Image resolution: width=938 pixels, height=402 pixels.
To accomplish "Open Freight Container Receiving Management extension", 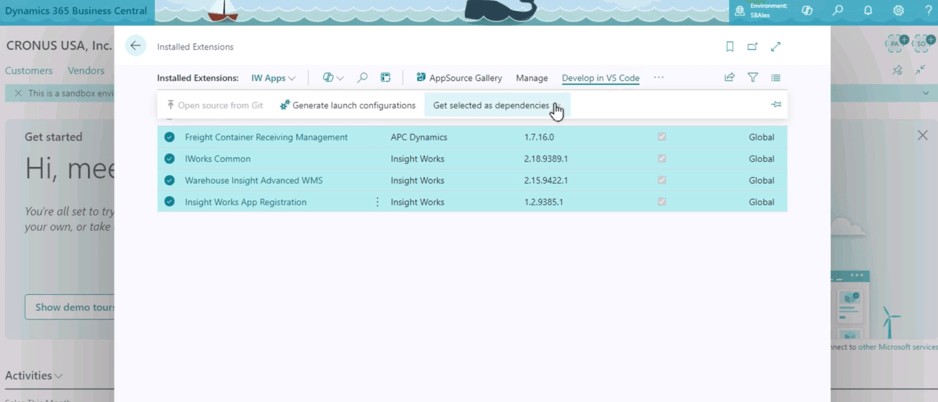I will click(x=266, y=137).
